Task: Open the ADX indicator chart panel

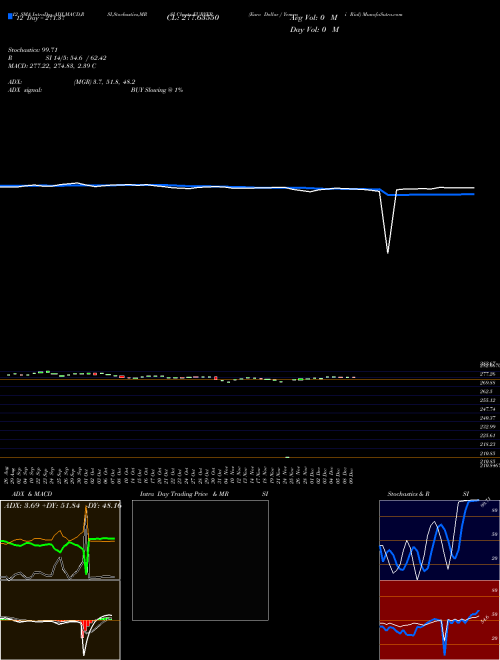Action: point(60,540)
